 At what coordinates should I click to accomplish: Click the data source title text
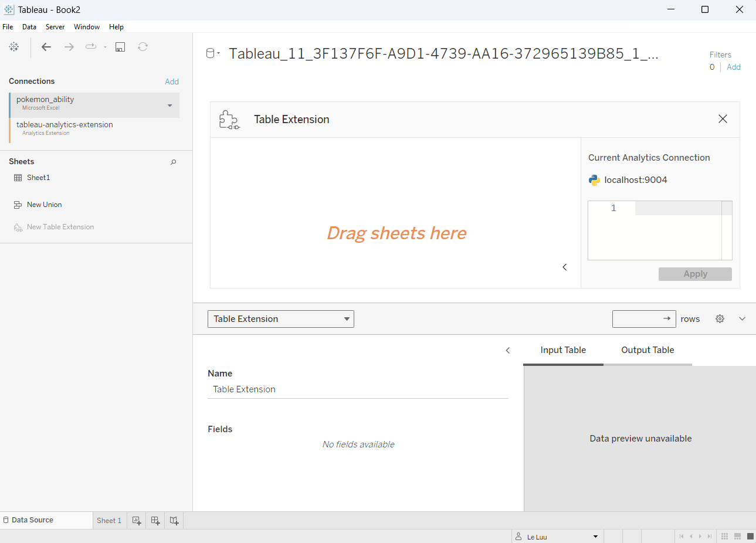point(443,54)
